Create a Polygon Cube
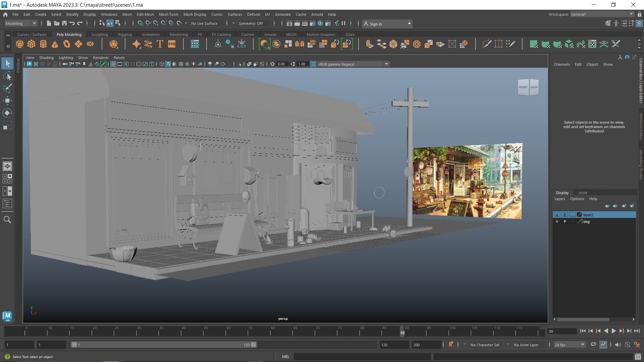This screenshot has height=362, width=644. coord(31,44)
